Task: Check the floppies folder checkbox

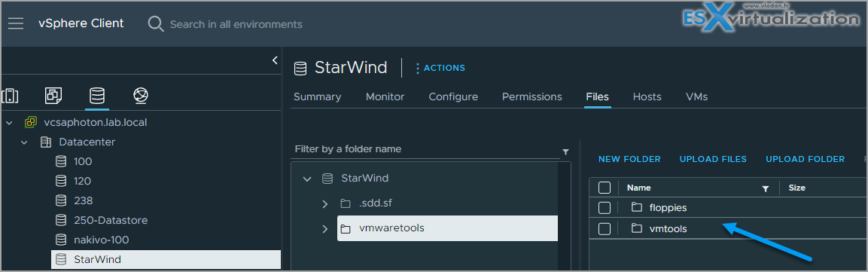Action: pos(605,208)
